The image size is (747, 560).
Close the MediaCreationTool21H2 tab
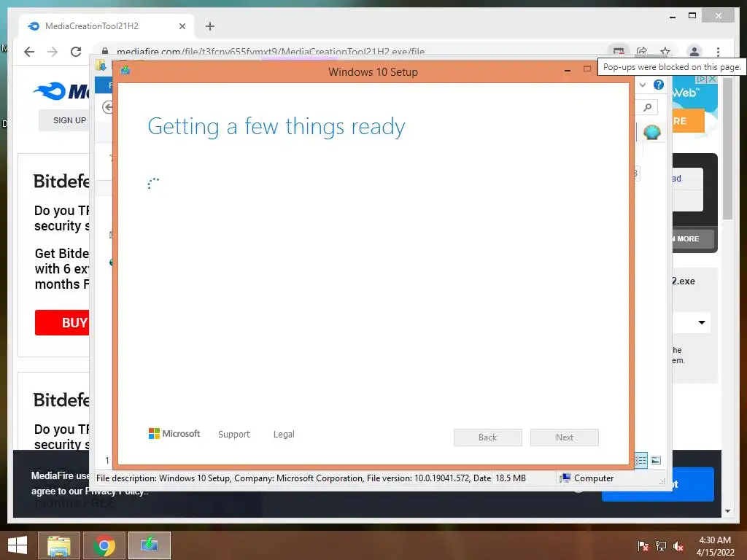pyautogui.click(x=182, y=26)
